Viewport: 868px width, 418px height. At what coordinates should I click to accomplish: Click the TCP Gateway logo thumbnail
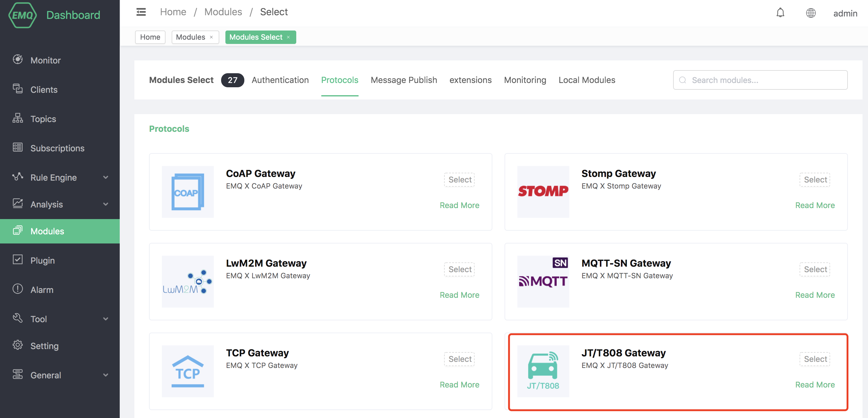pyautogui.click(x=188, y=371)
